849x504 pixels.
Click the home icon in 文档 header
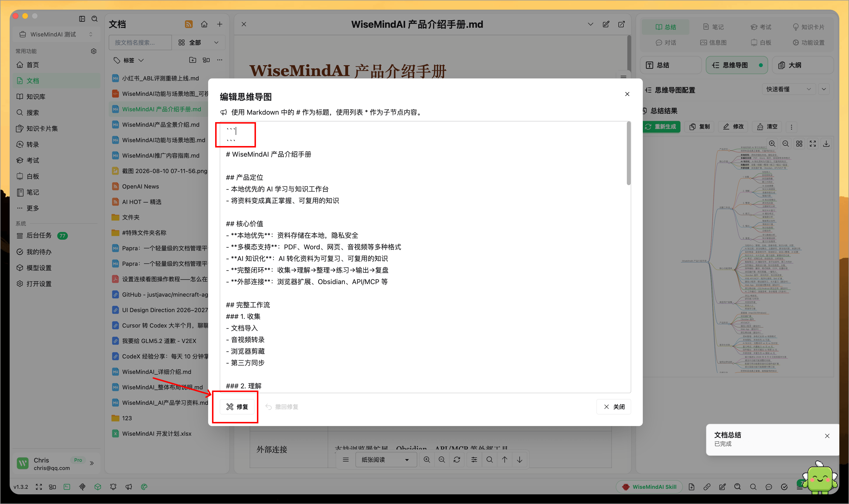tap(204, 24)
